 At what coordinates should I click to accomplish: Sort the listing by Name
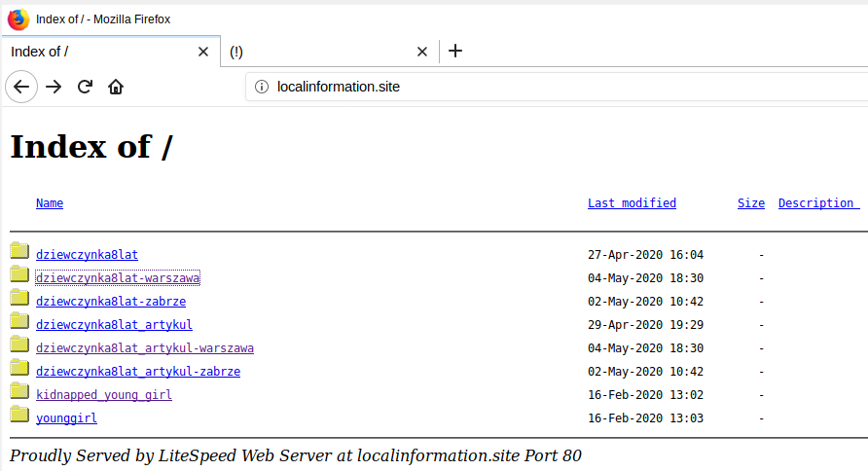click(50, 203)
